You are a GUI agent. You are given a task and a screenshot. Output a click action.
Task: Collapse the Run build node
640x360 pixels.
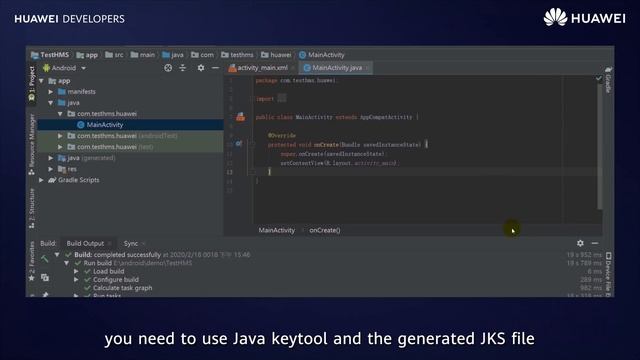click(67, 263)
